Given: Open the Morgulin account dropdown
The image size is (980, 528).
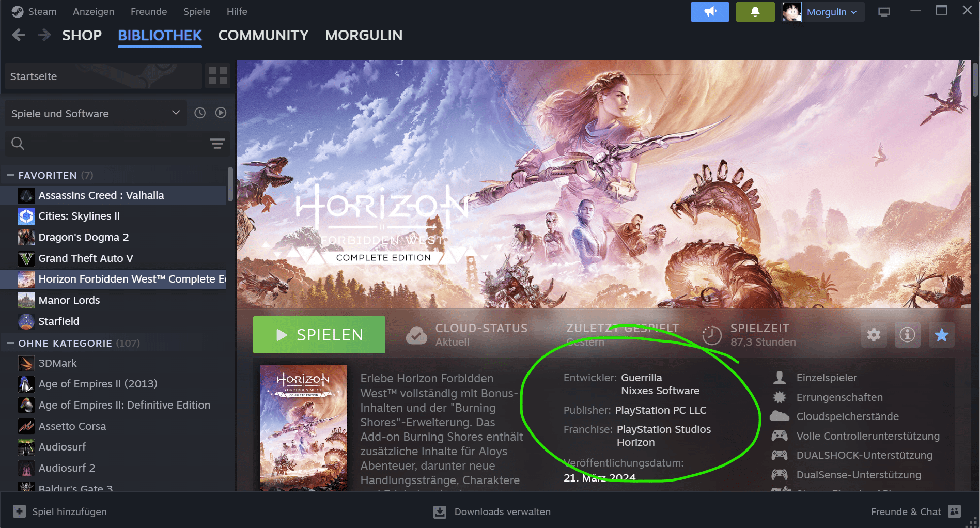Looking at the screenshot, I should (x=832, y=12).
